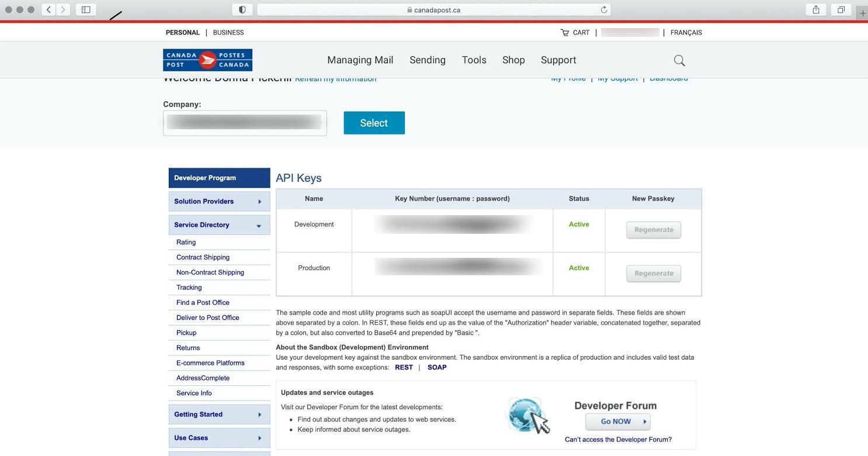Open Returns service link
Viewport: 868px width, 456px height.
coord(188,348)
